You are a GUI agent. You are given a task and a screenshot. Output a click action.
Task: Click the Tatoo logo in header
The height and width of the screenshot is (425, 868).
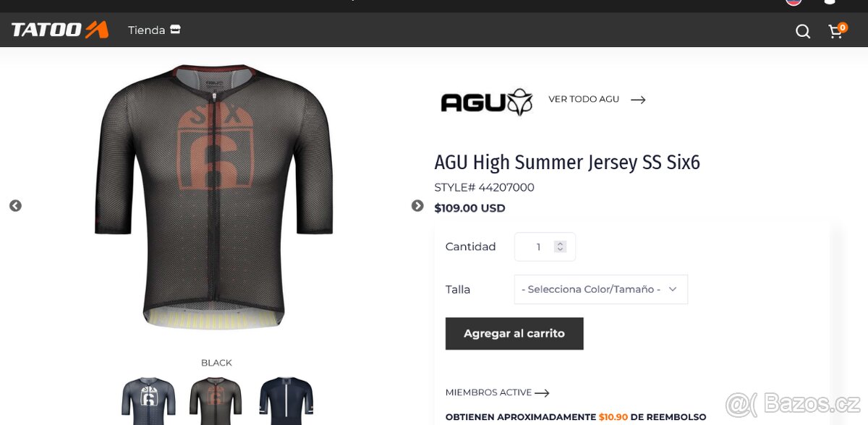point(59,30)
